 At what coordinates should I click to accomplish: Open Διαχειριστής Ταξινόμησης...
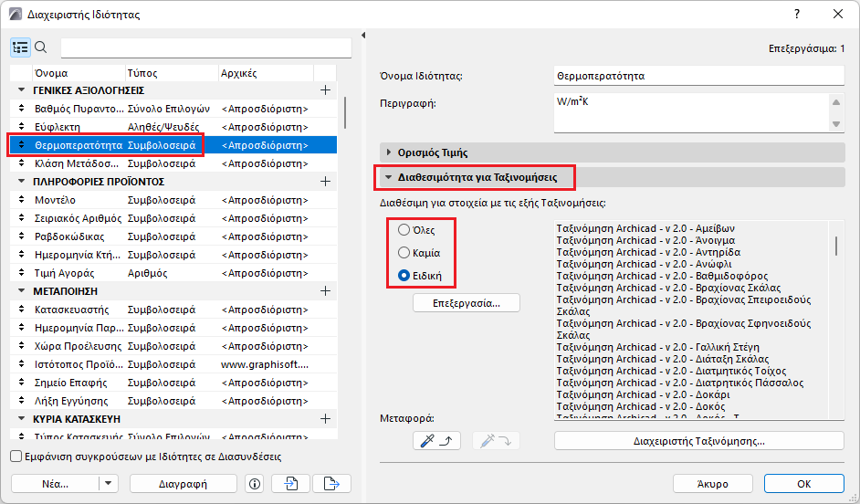(x=698, y=441)
